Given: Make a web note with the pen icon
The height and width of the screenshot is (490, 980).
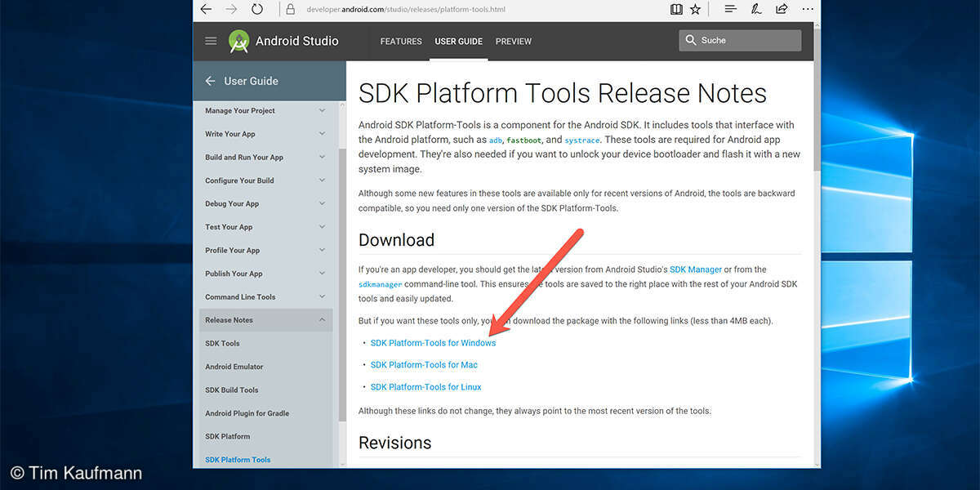Looking at the screenshot, I should pyautogui.click(x=756, y=10).
